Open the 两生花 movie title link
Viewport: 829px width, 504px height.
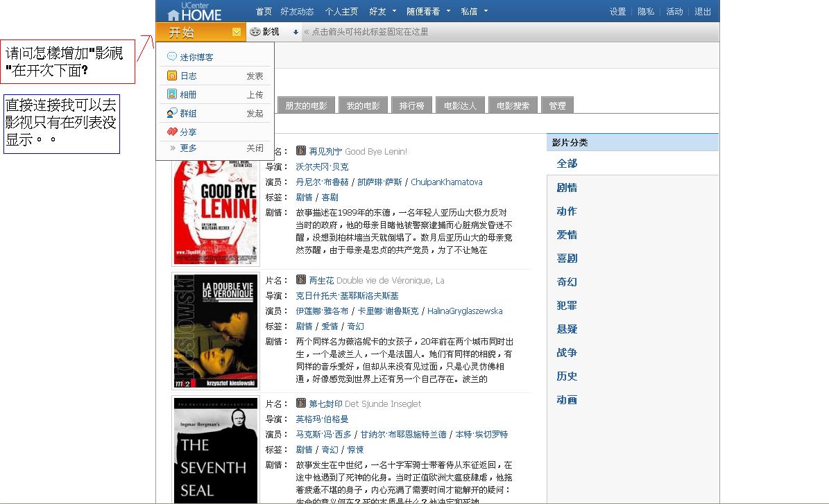(x=321, y=281)
